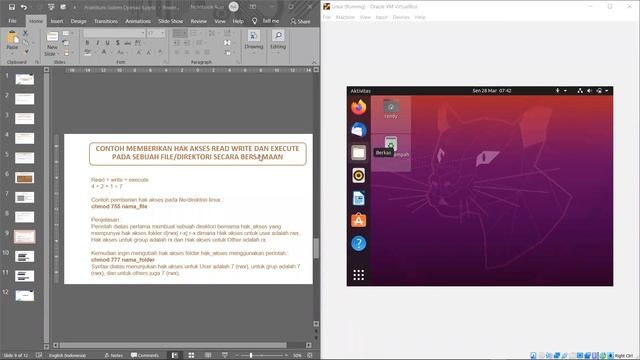This screenshot has height=360, width=640.
Task: Click the rendy home folder on Ubuntu desktop
Action: click(x=391, y=109)
